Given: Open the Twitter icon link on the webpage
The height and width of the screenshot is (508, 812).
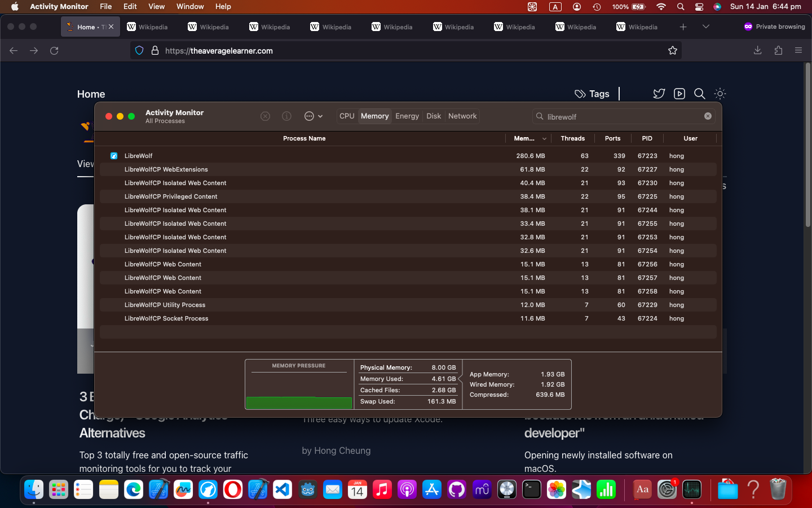Looking at the screenshot, I should pyautogui.click(x=659, y=94).
